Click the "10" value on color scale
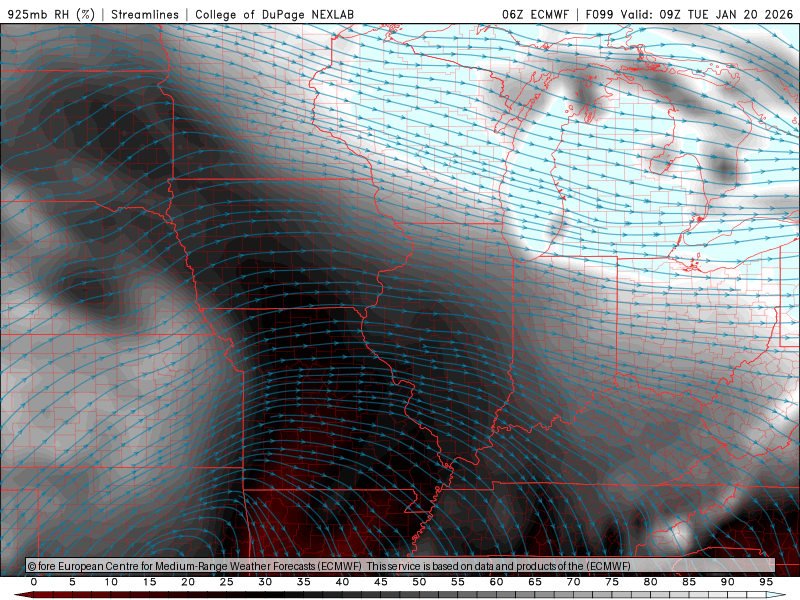This screenshot has height=600, width=800. click(x=111, y=582)
